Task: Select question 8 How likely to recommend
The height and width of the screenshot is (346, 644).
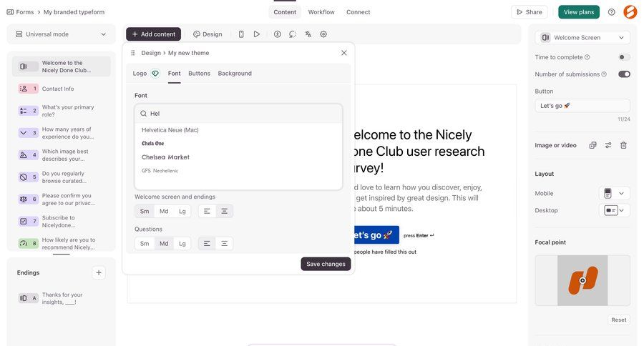Action: [x=62, y=243]
